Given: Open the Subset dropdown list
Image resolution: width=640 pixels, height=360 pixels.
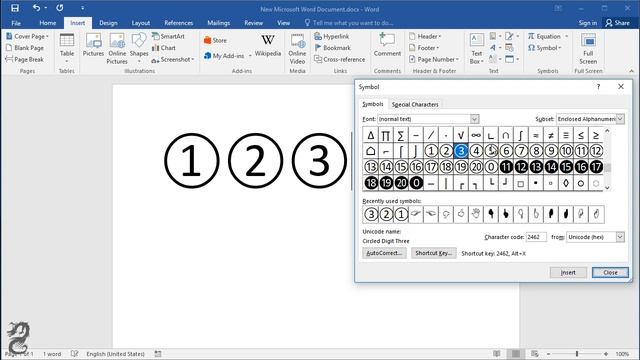Looking at the screenshot, I should (x=620, y=119).
